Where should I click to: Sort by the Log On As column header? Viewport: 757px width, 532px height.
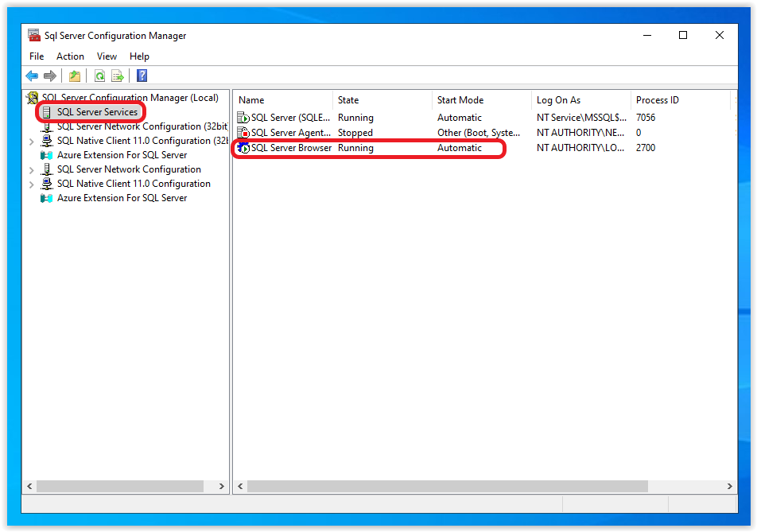pos(581,100)
